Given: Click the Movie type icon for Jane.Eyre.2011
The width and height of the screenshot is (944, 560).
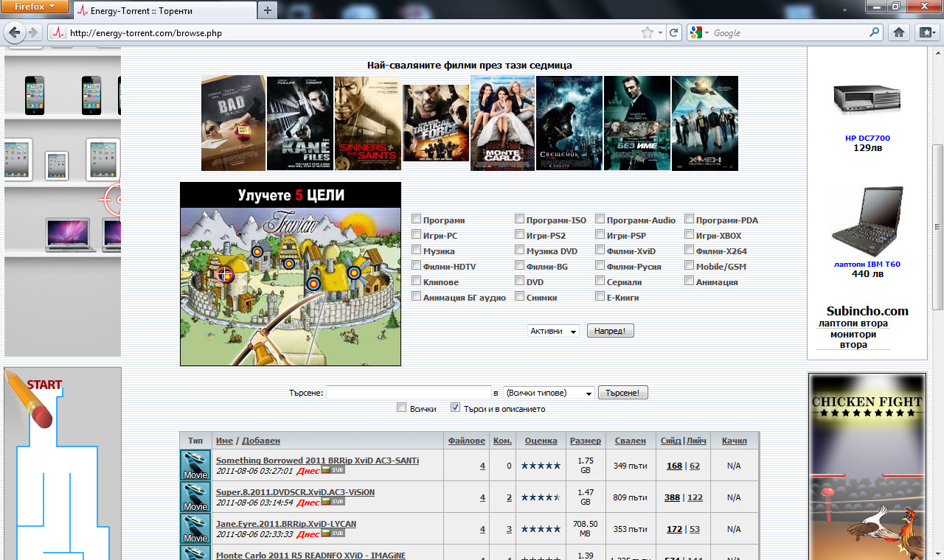Looking at the screenshot, I should [x=195, y=528].
